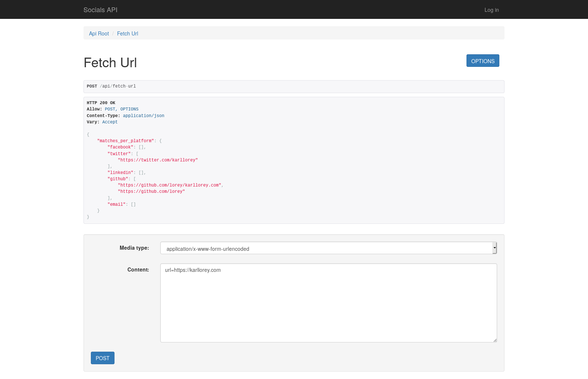Select the twitter.com/karllorey URL text

point(158,160)
